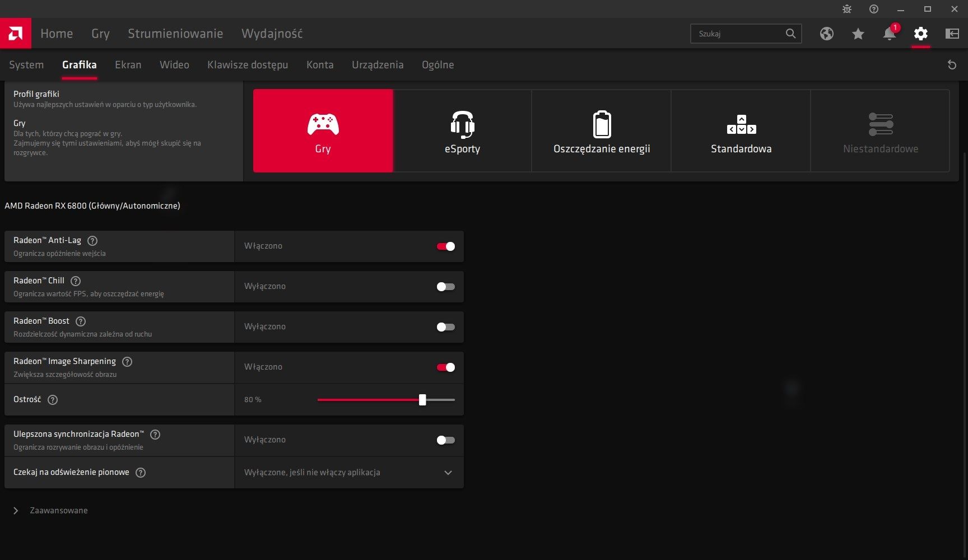The height and width of the screenshot is (560, 968).
Task: Turn off Radeon Image Sharpening
Action: pos(446,367)
